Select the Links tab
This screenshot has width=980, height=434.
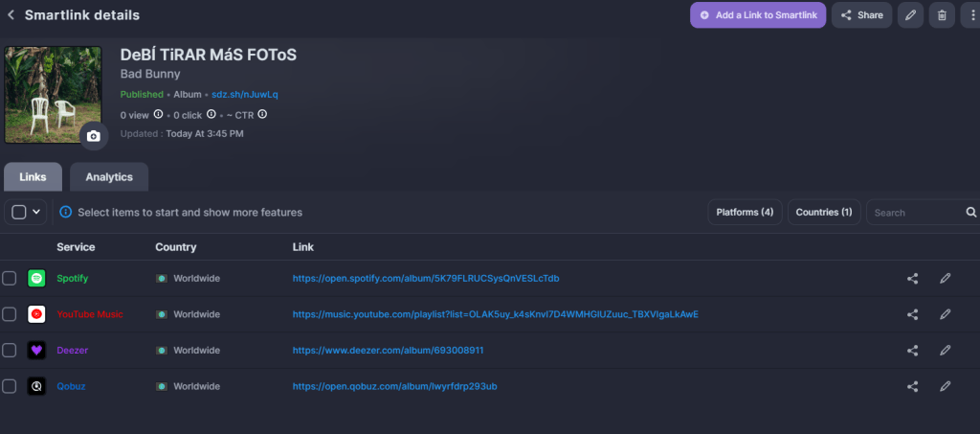[x=33, y=177]
